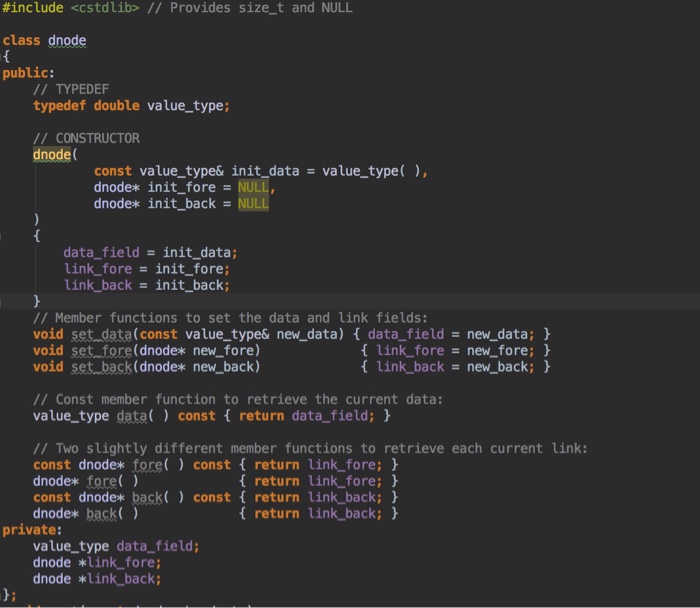Image resolution: width=700 pixels, height=608 pixels.
Task: Click link_back in "link_back = init_back;"
Action: (98, 285)
